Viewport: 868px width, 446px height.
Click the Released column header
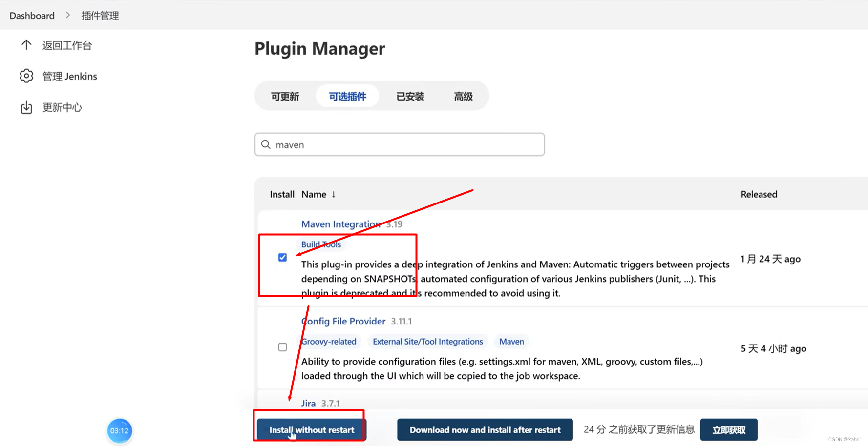tap(759, 194)
